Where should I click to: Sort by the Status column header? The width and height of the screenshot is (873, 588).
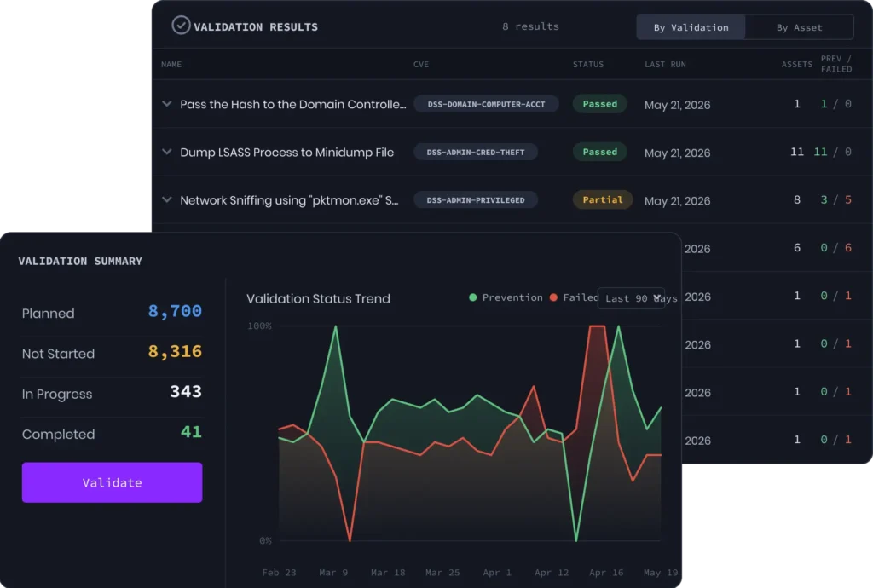point(588,65)
